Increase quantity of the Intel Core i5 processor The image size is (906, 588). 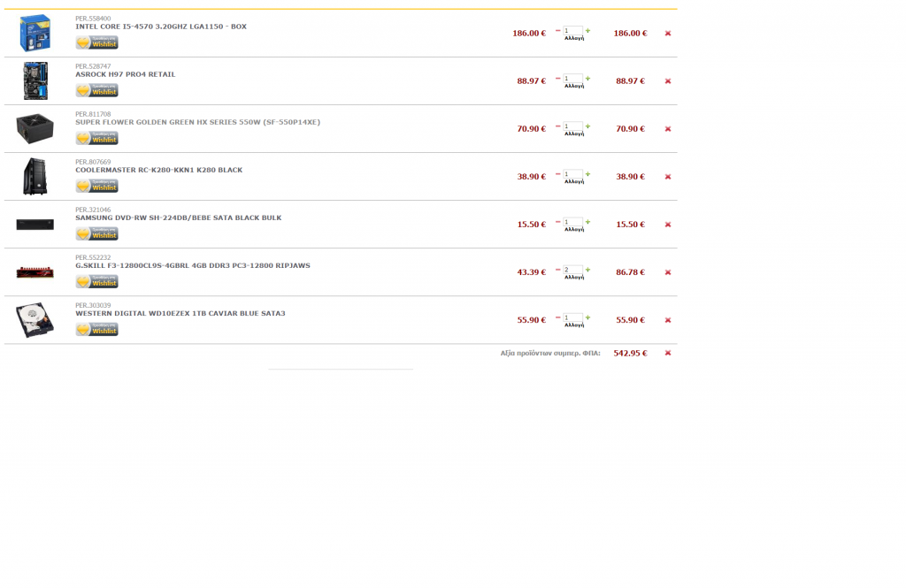click(x=587, y=30)
